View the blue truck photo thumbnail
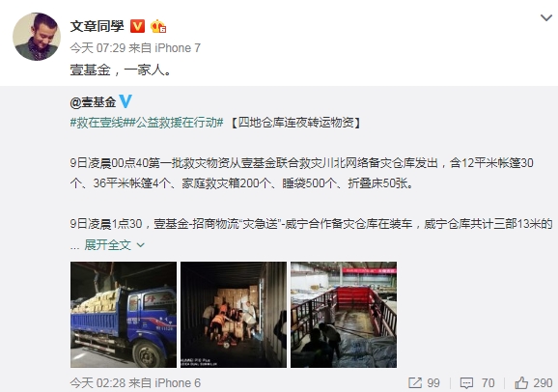This screenshot has width=558, height=392. [124, 315]
